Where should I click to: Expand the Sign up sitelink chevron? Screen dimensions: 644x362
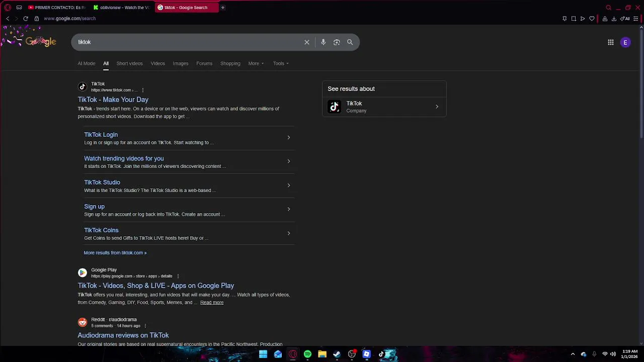click(288, 209)
